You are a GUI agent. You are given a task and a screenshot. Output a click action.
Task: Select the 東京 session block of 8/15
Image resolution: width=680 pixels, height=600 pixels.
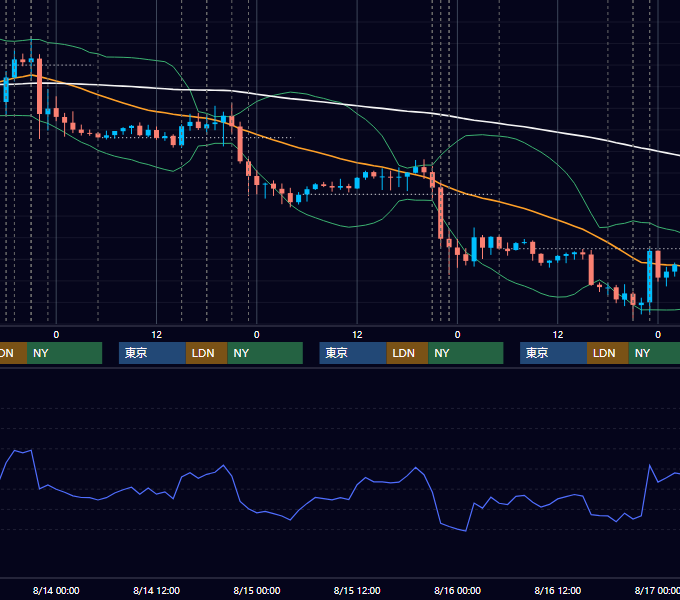(x=353, y=353)
